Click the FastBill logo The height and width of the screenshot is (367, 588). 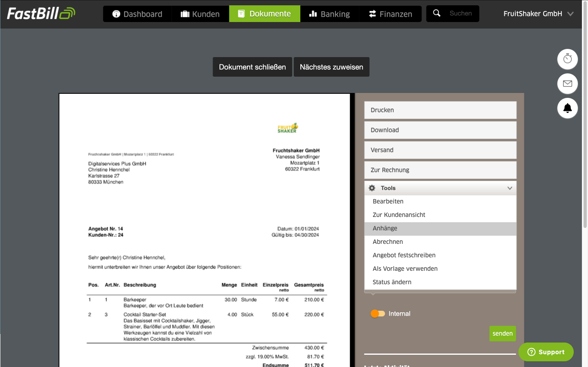(41, 13)
